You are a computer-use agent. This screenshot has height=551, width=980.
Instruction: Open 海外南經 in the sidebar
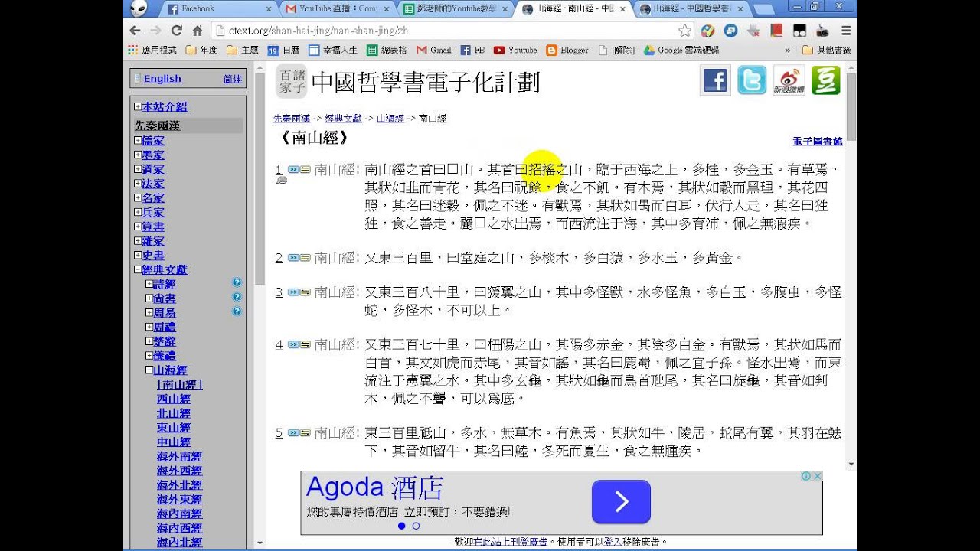tap(179, 456)
